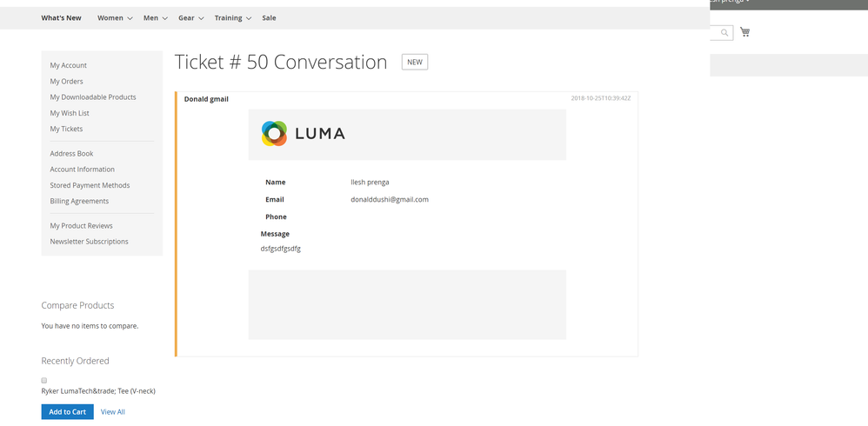
Task: Go to Address Book
Action: [71, 153]
